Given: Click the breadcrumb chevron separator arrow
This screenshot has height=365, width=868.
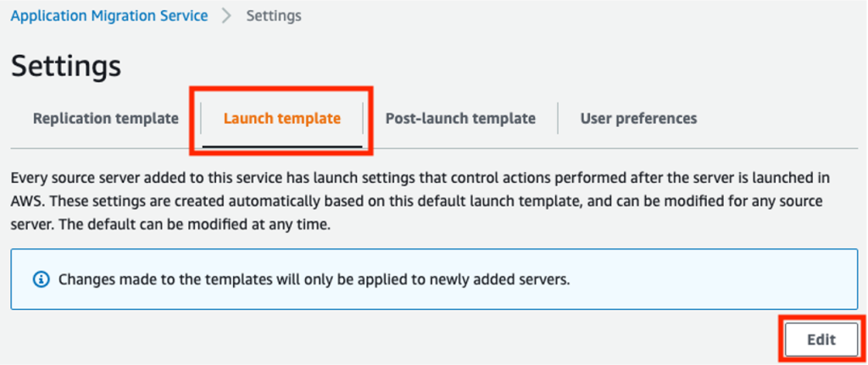Looking at the screenshot, I should coord(226,15).
